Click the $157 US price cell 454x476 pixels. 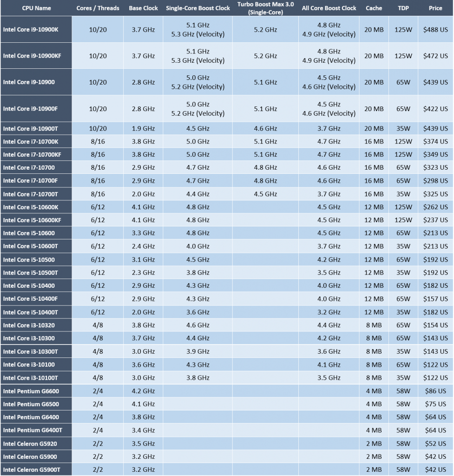pos(435,299)
